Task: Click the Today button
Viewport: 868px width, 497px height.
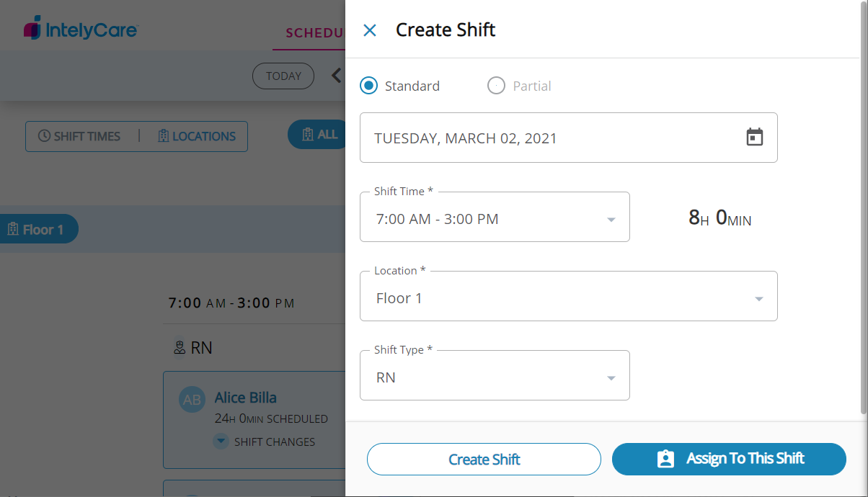Action: click(283, 76)
